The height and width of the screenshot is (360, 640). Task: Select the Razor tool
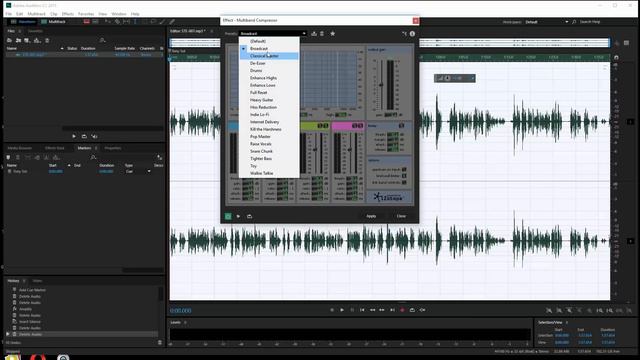pyautogui.click(x=118, y=22)
